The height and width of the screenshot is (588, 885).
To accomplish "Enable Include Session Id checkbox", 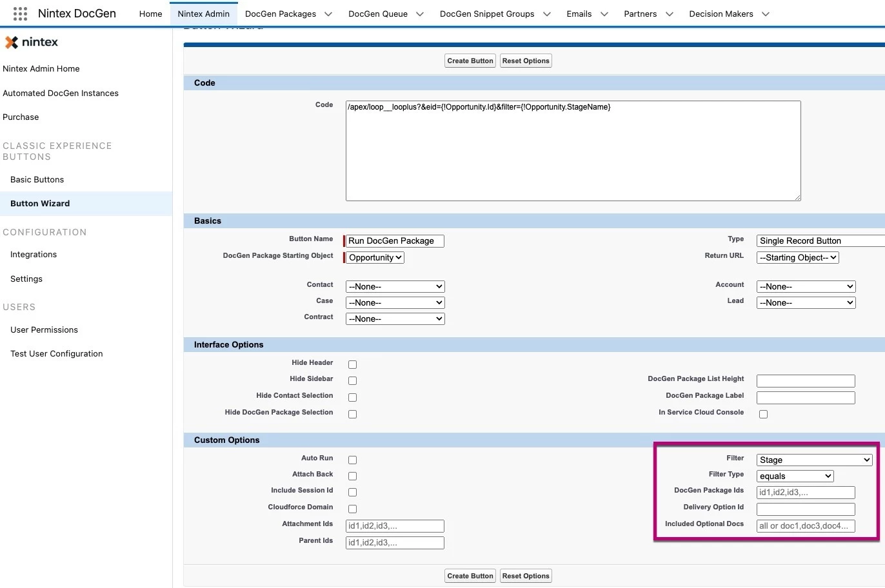I will coord(352,492).
